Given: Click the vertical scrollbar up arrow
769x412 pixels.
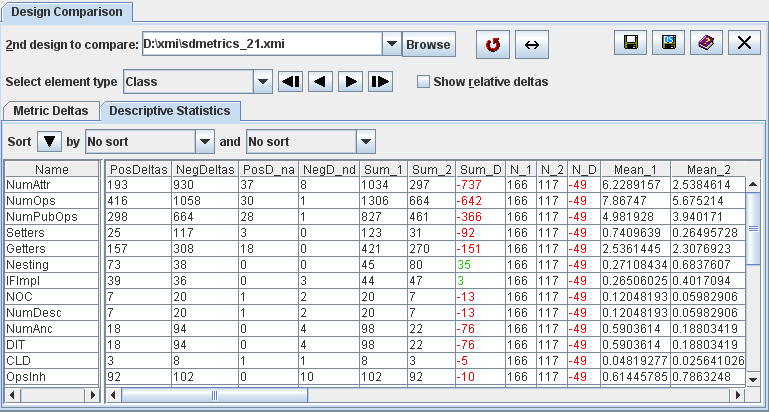Looking at the screenshot, I should [753, 184].
